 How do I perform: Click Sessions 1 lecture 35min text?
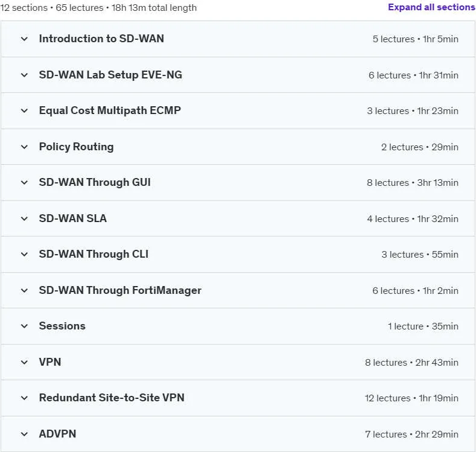click(423, 326)
